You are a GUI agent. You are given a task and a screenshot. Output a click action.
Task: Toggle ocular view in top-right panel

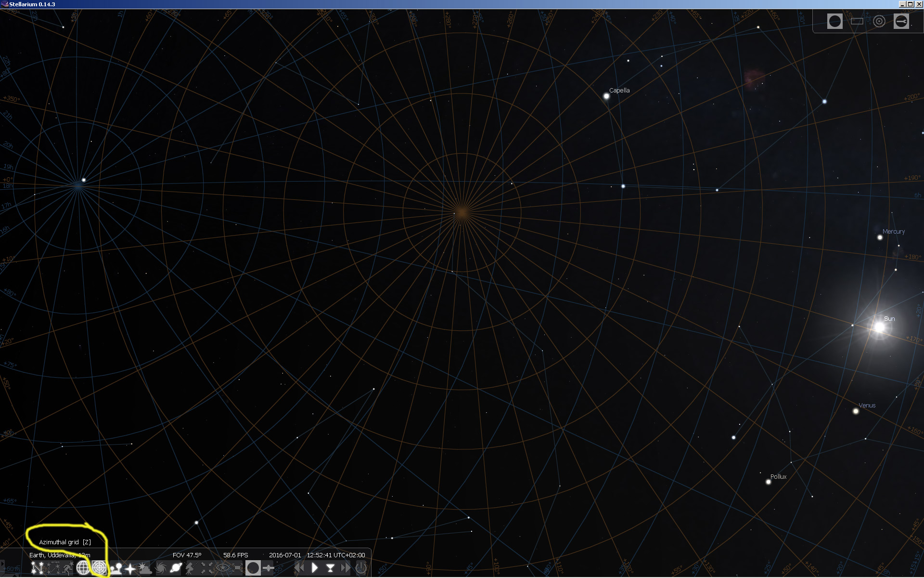(x=835, y=21)
